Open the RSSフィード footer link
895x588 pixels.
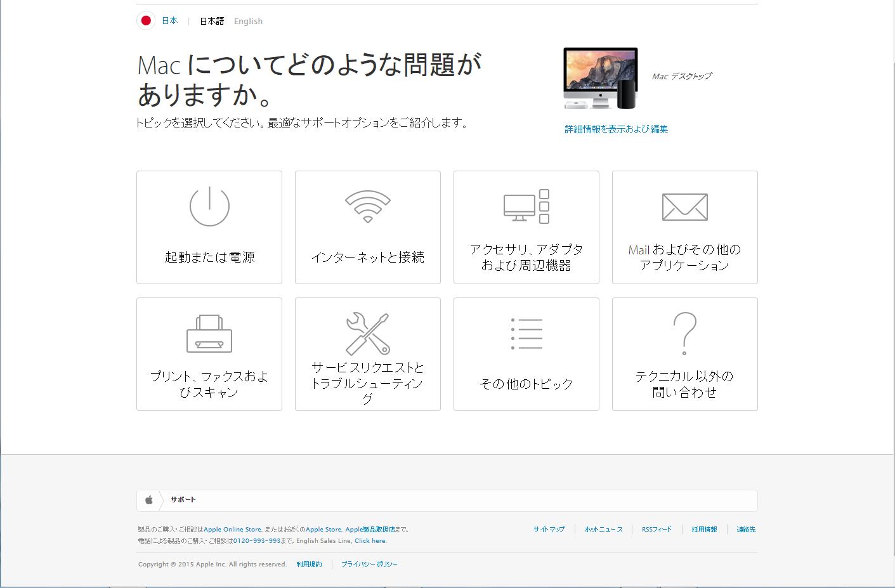pyautogui.click(x=657, y=530)
